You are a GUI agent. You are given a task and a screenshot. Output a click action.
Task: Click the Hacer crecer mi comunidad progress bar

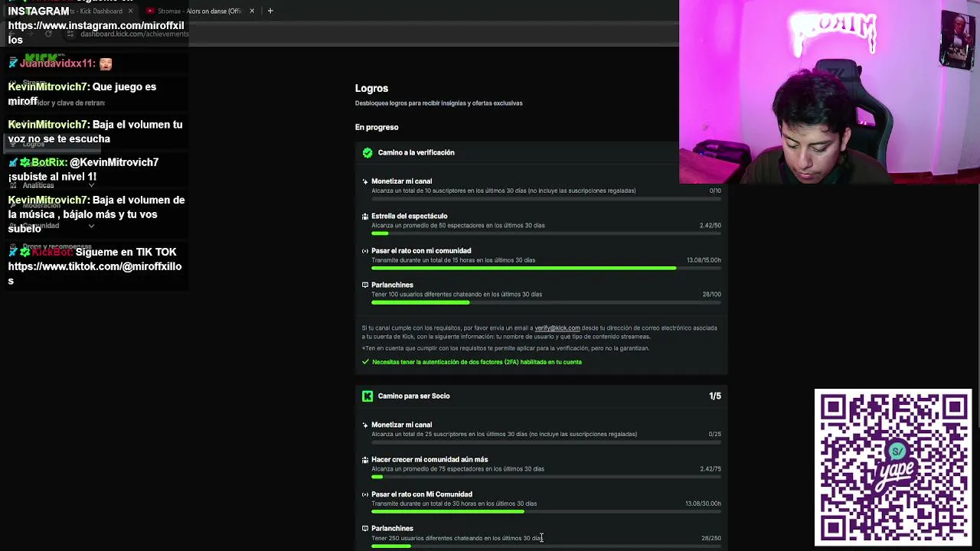tap(546, 477)
